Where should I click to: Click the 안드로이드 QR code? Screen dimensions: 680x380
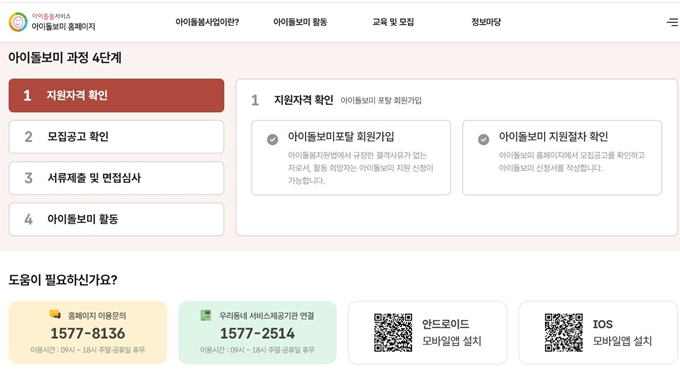(393, 333)
